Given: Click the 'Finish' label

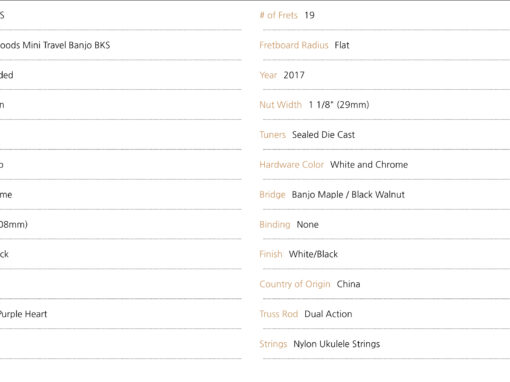Looking at the screenshot, I should pos(271,254).
